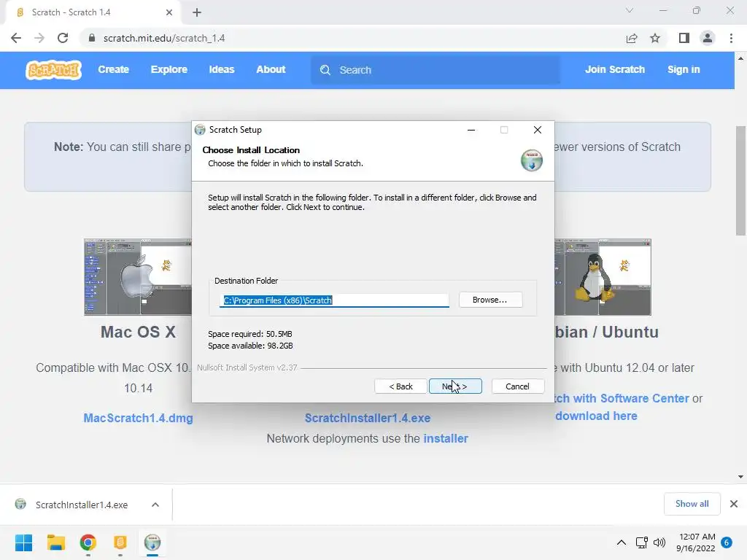Viewport: 747px width, 560px height.
Task: Click Sign in on Scratch site
Action: (x=684, y=69)
